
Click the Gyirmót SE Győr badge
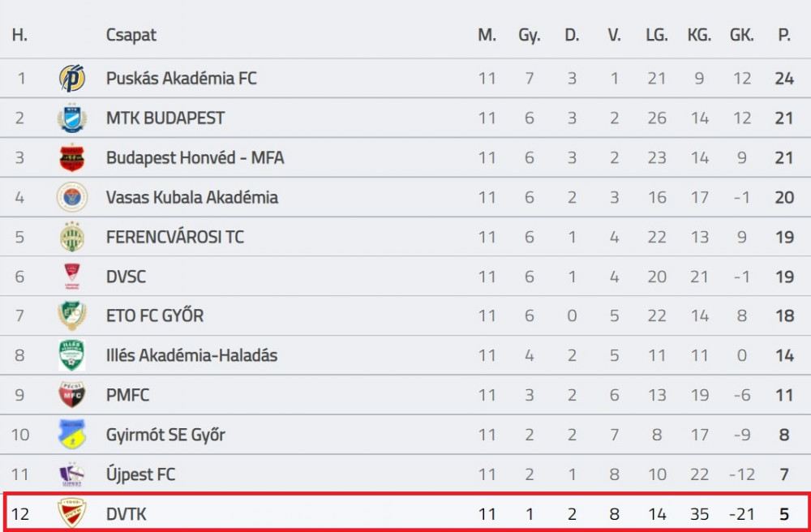click(72, 435)
